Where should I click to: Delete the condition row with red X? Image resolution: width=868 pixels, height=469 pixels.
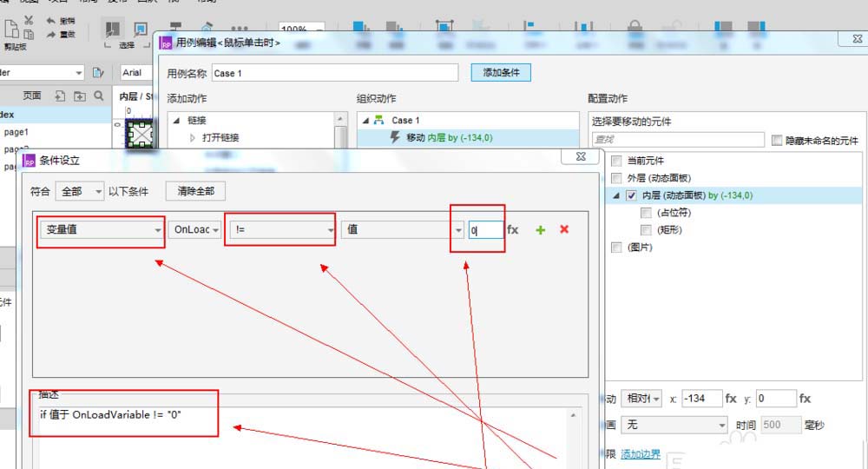click(564, 229)
